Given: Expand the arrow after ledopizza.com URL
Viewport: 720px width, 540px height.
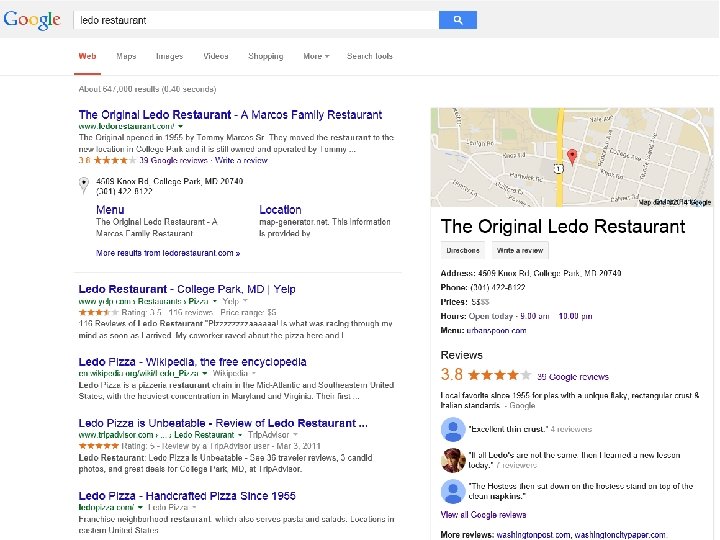Looking at the screenshot, I should (140, 507).
